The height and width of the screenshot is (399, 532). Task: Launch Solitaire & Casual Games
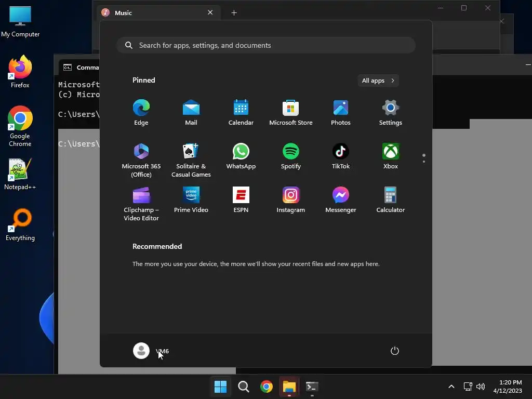click(191, 160)
